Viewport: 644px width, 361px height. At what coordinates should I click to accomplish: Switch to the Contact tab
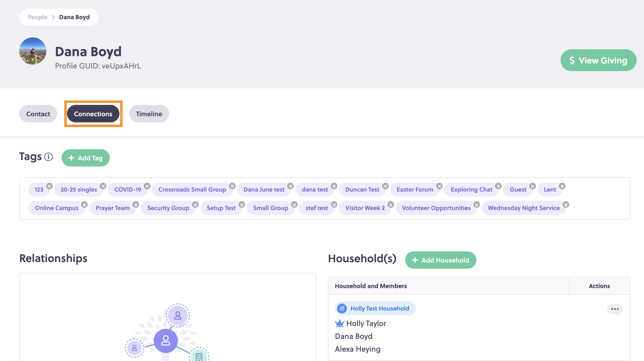38,114
